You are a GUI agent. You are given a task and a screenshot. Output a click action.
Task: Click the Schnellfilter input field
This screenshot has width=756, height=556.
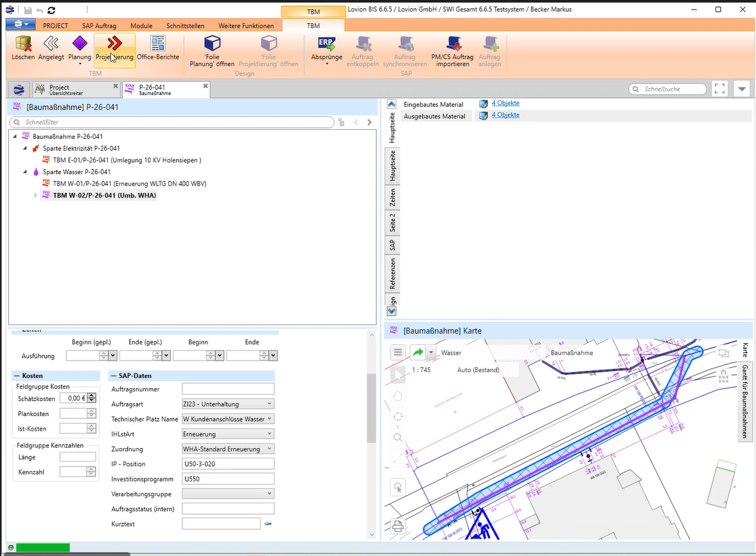coord(171,123)
